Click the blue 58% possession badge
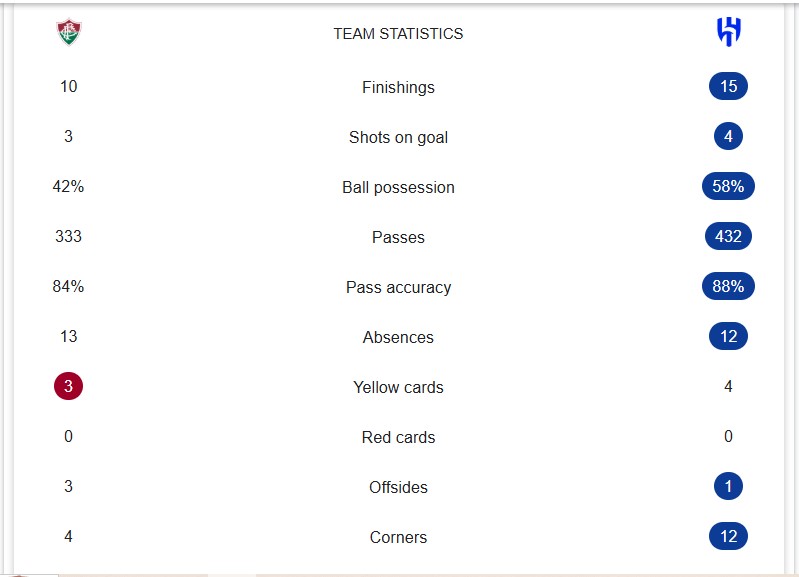Image resolution: width=799 pixels, height=577 pixels. [728, 187]
